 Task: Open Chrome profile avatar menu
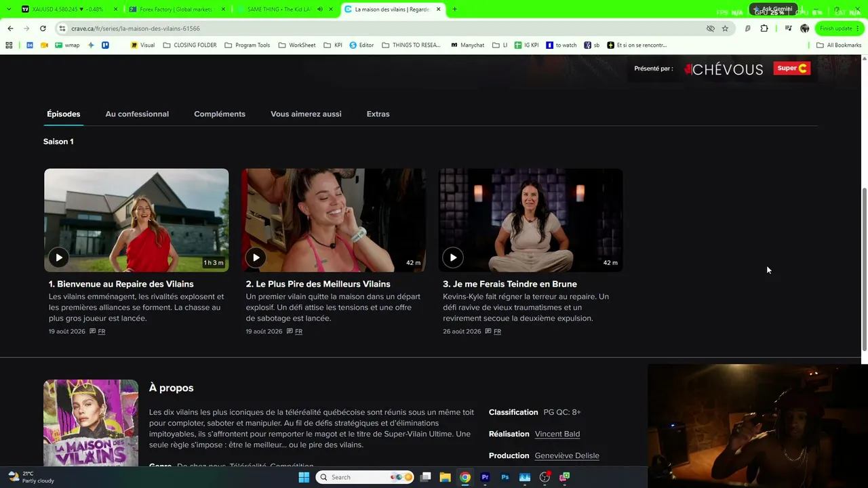point(804,28)
